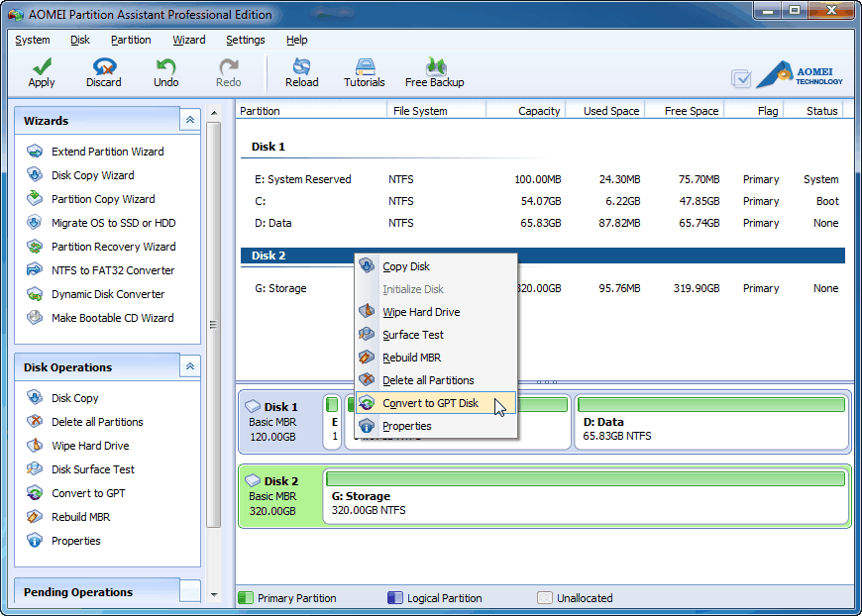The width and height of the screenshot is (862, 616).
Task: Open the Help menu
Action: click(x=297, y=41)
